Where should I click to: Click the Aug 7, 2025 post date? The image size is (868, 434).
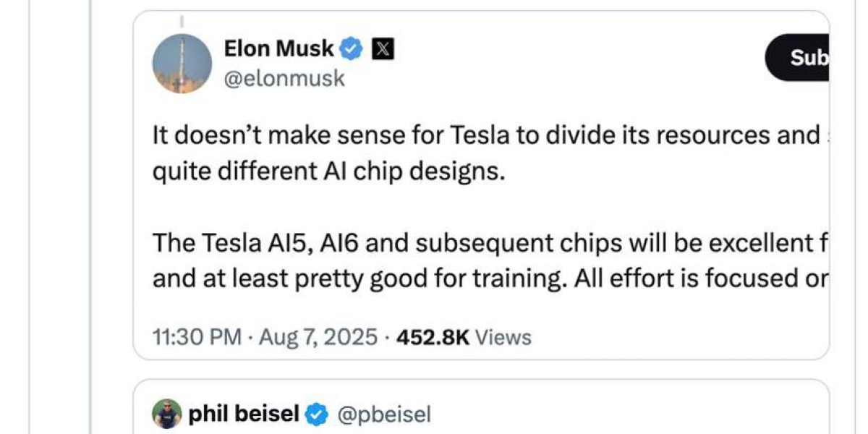319,337
